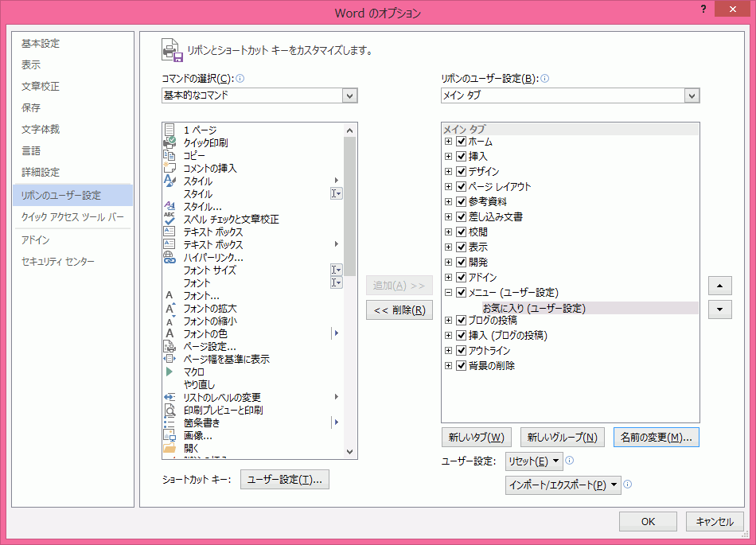The image size is (756, 545).
Task: Click the 新しいグループ button
Action: click(563, 437)
